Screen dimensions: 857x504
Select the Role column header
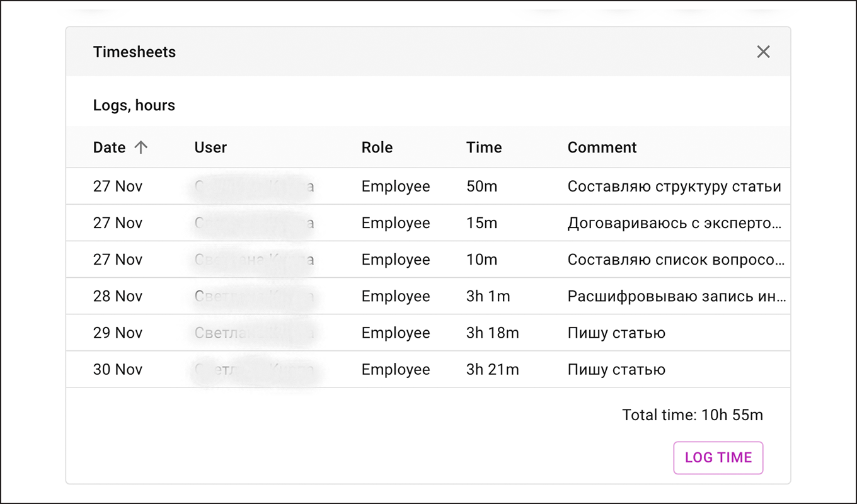pyautogui.click(x=377, y=147)
